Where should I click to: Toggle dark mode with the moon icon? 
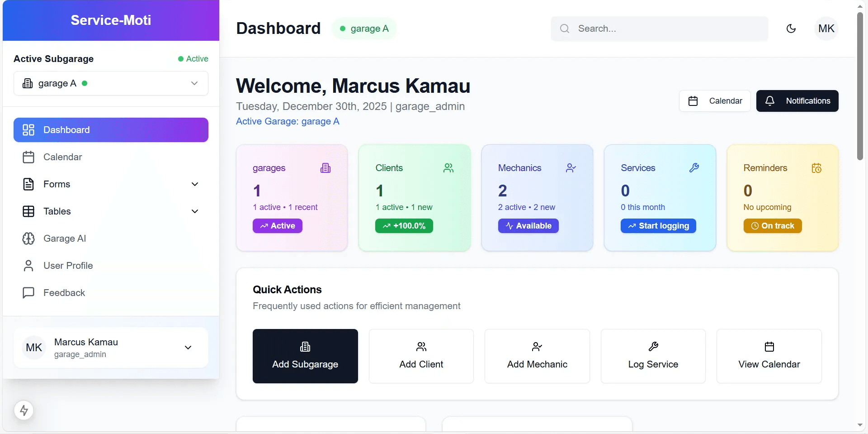point(791,29)
